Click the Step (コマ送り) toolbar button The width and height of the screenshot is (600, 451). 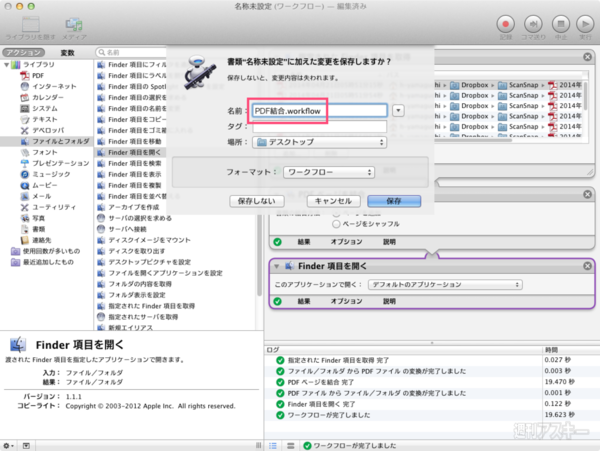click(x=533, y=24)
